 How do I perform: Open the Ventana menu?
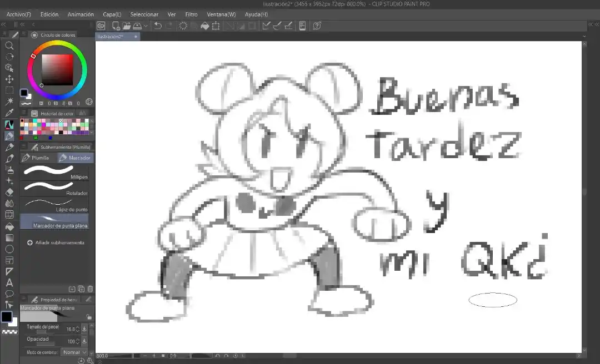coord(221,14)
